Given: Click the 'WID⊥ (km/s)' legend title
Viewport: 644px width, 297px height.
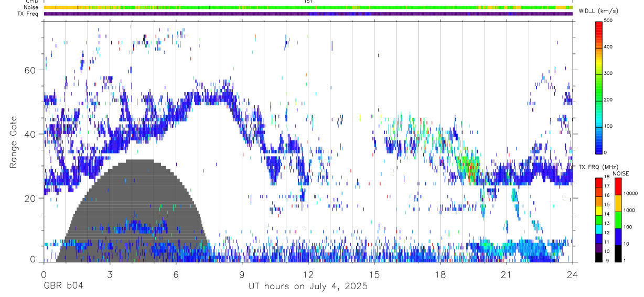Looking at the screenshot, I should [599, 11].
